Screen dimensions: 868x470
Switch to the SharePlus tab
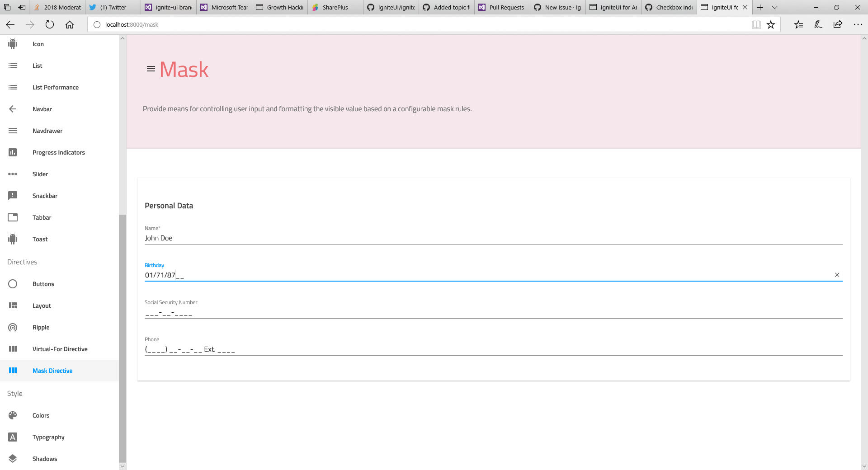pyautogui.click(x=335, y=7)
